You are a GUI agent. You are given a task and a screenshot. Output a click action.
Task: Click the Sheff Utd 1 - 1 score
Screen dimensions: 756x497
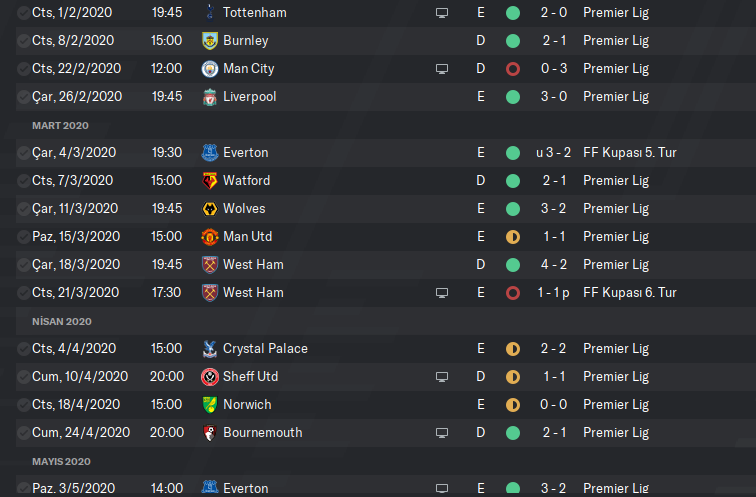pyautogui.click(x=554, y=377)
